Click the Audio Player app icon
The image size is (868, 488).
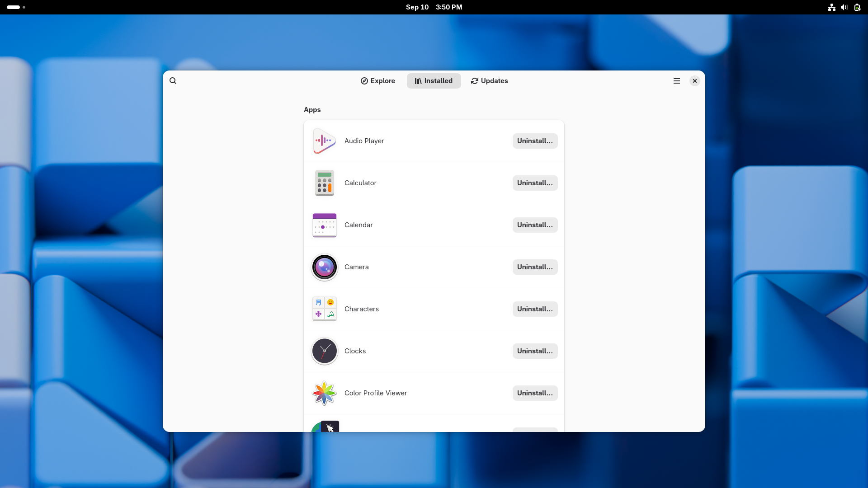point(325,141)
